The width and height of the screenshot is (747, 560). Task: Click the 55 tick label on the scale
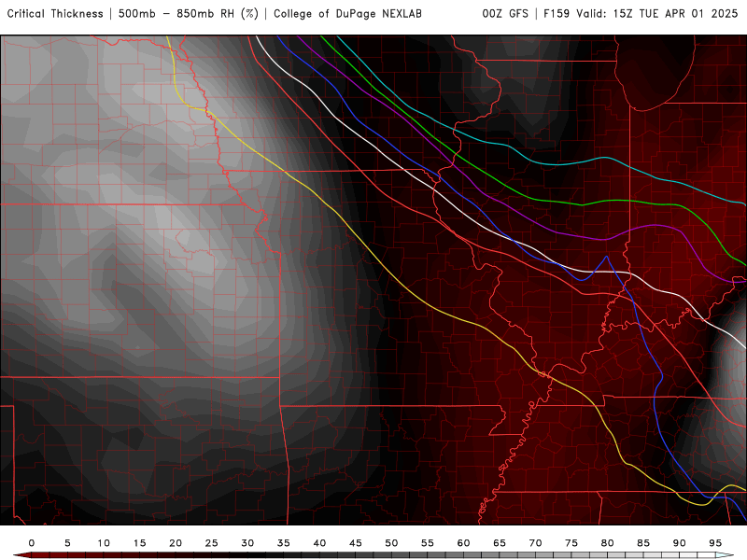pos(428,543)
